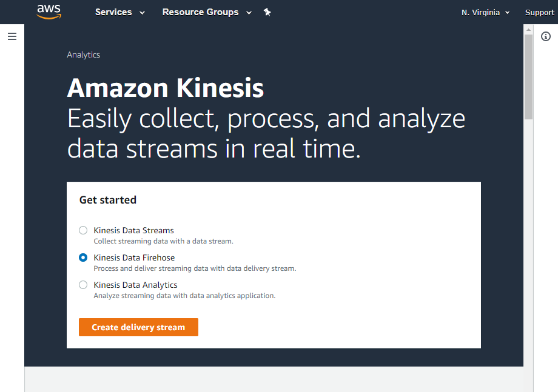Click the Create delivery stream button
This screenshot has height=392, width=558.
138,327
